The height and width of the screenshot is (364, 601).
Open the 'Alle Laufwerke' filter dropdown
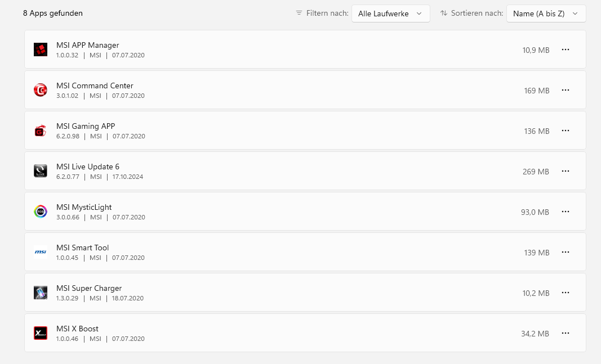pos(390,14)
